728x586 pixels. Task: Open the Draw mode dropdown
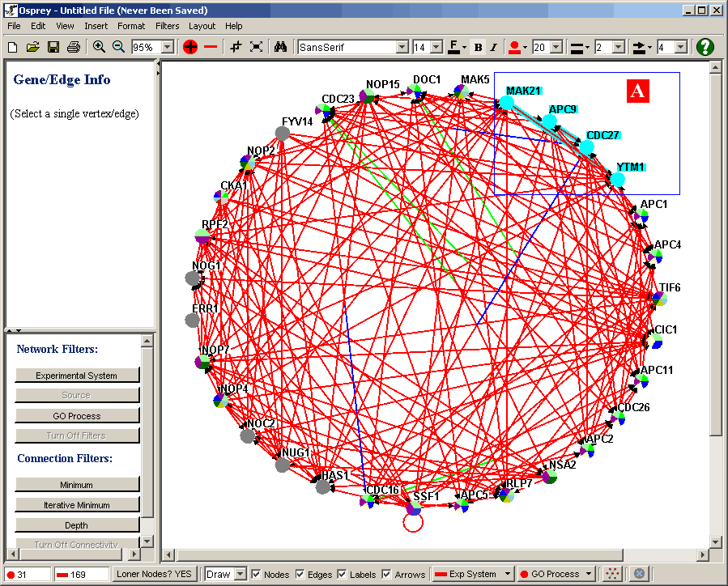[x=239, y=574]
